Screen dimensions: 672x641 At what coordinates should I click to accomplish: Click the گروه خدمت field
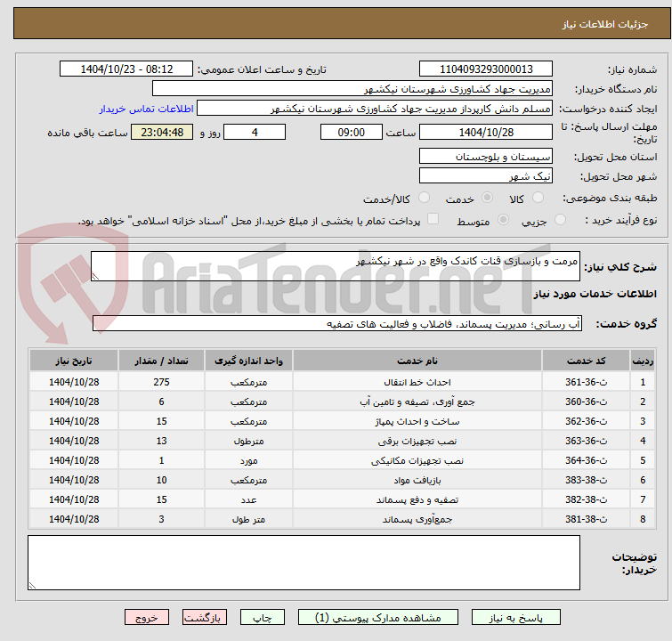[337, 324]
